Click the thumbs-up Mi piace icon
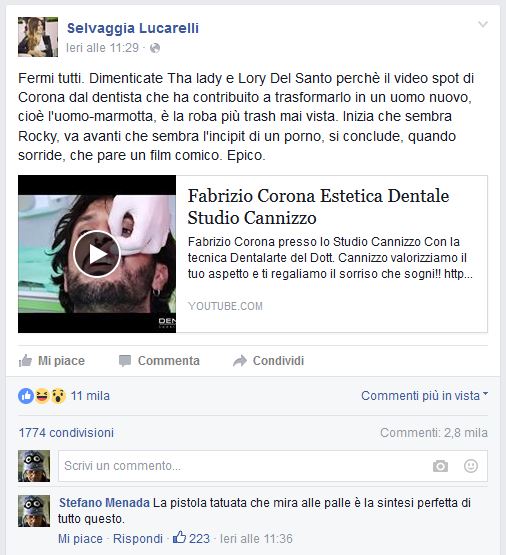 25,361
